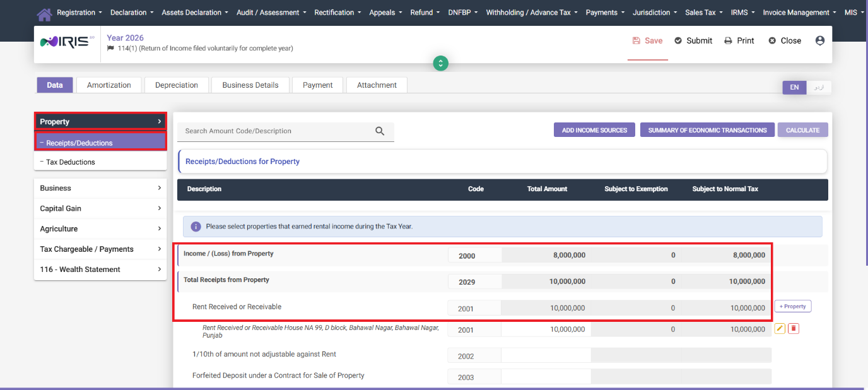Click the 'Income / (Loss) from Property' row label
Screen dimensions: 868x390
pyautogui.click(x=228, y=254)
